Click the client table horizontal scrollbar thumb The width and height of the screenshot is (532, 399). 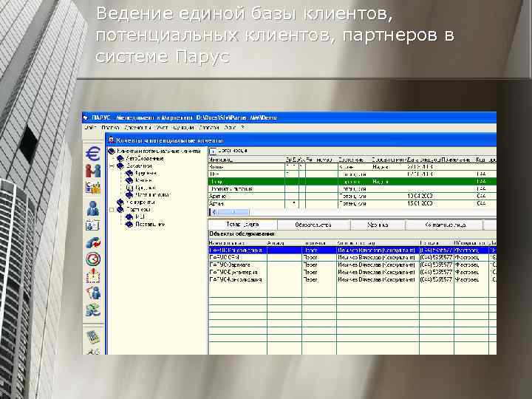click(233, 212)
